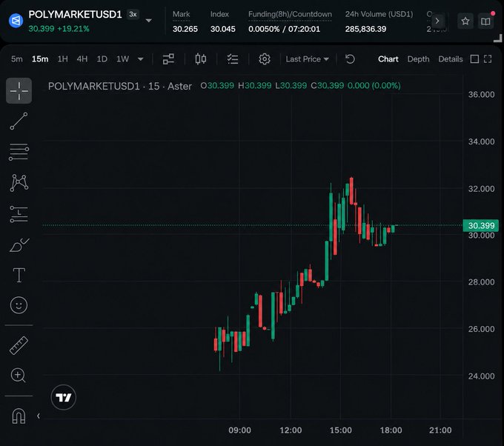
Task: Select the 1H timeframe
Action: (x=63, y=59)
